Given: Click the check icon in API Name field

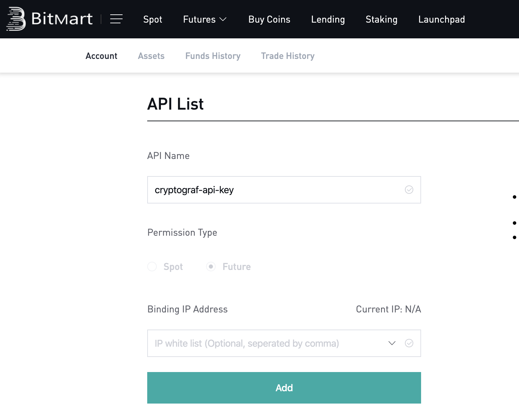Looking at the screenshot, I should tap(409, 190).
